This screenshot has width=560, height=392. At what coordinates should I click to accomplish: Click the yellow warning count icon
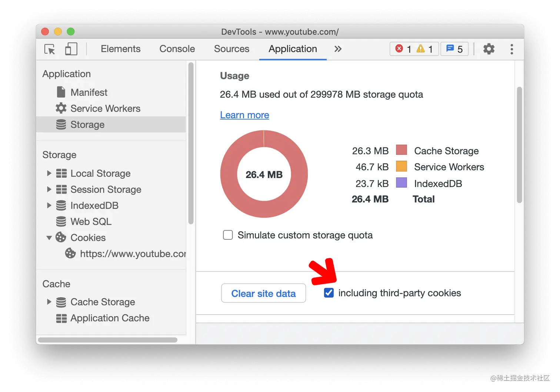[x=420, y=48]
